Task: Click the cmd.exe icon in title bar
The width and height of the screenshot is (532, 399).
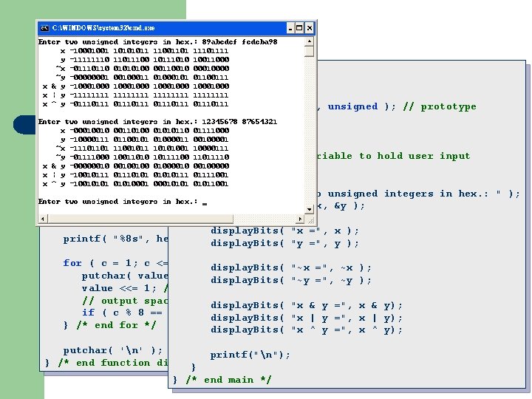Action: 44,28
